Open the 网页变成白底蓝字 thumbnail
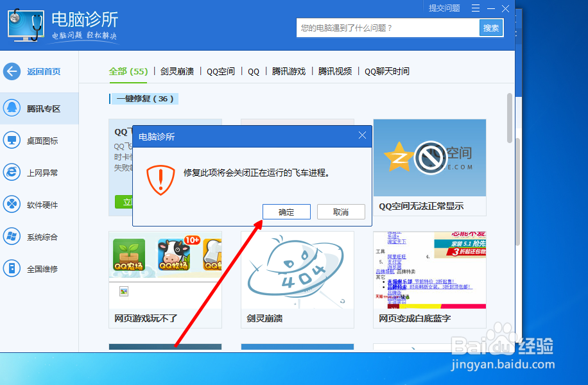Image resolution: width=588 pixels, height=385 pixels. tap(429, 270)
